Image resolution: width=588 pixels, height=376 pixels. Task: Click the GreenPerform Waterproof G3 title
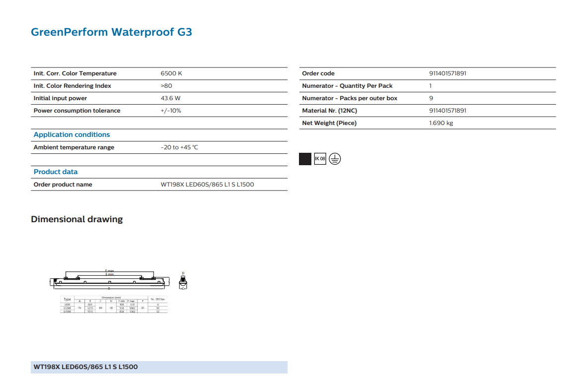pos(111,32)
